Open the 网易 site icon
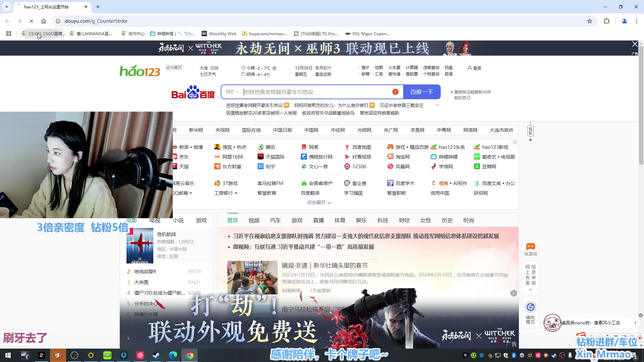Screen dimensions: 644x362 coord(304,147)
